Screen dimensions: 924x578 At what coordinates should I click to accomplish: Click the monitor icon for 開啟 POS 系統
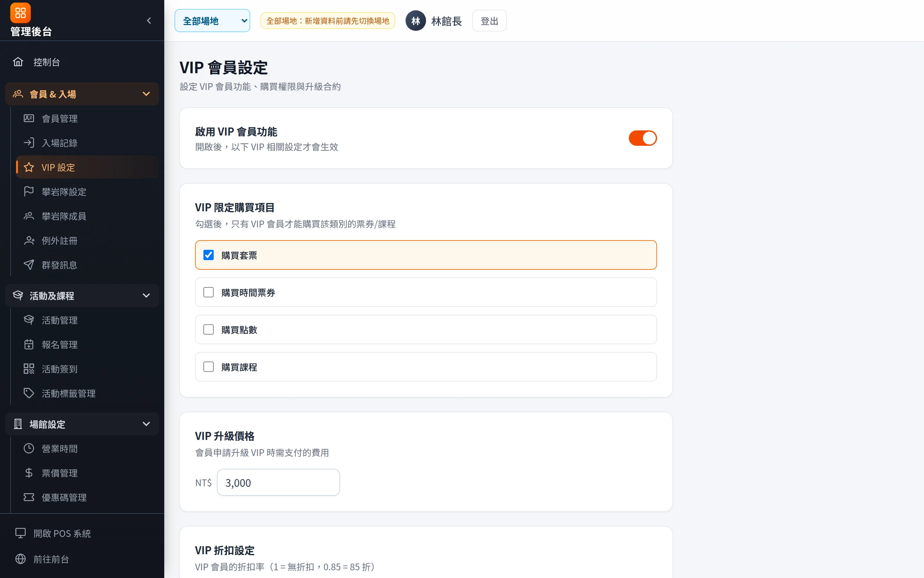tap(21, 533)
